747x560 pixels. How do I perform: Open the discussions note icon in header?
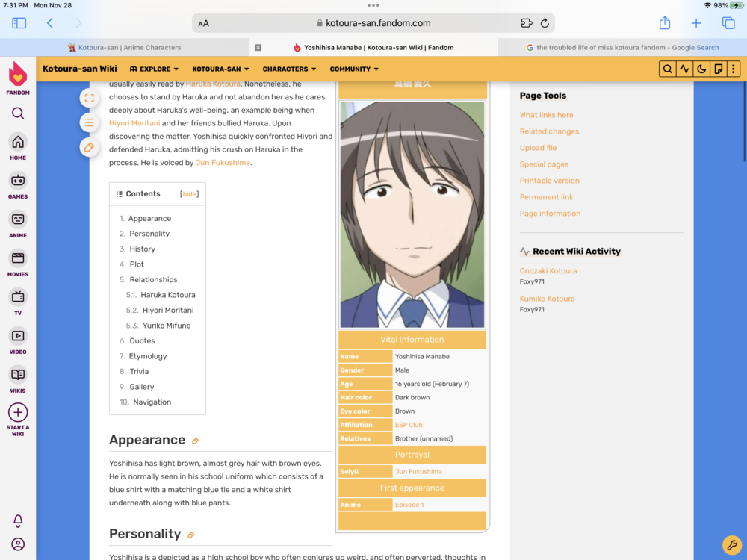[719, 69]
